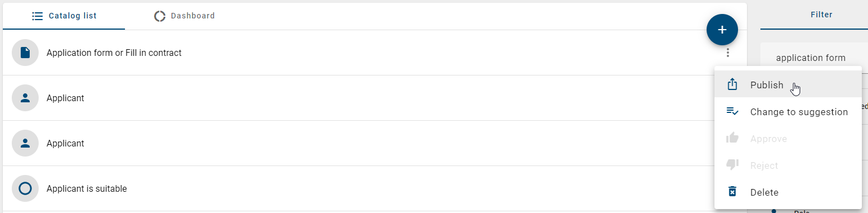Open the Filter tab on right panel

821,15
